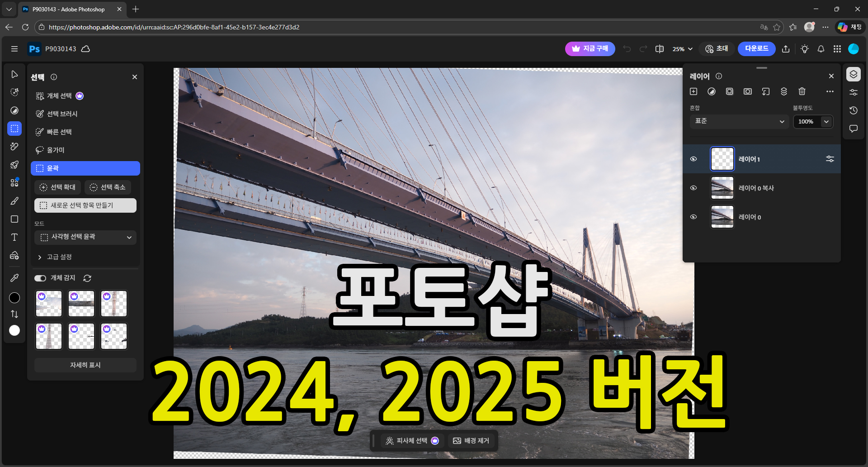868x467 pixels.
Task: Select the adjustment circle tool in toolbar
Action: (x=14, y=110)
